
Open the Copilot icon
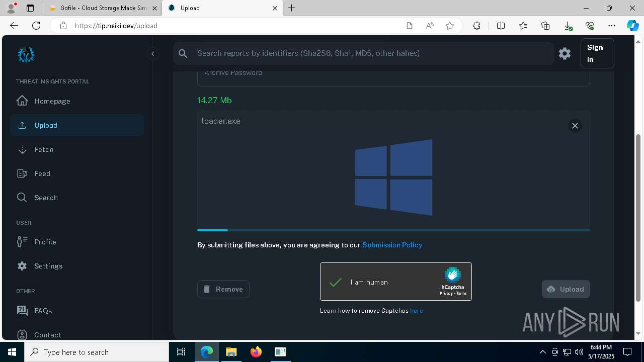632,26
